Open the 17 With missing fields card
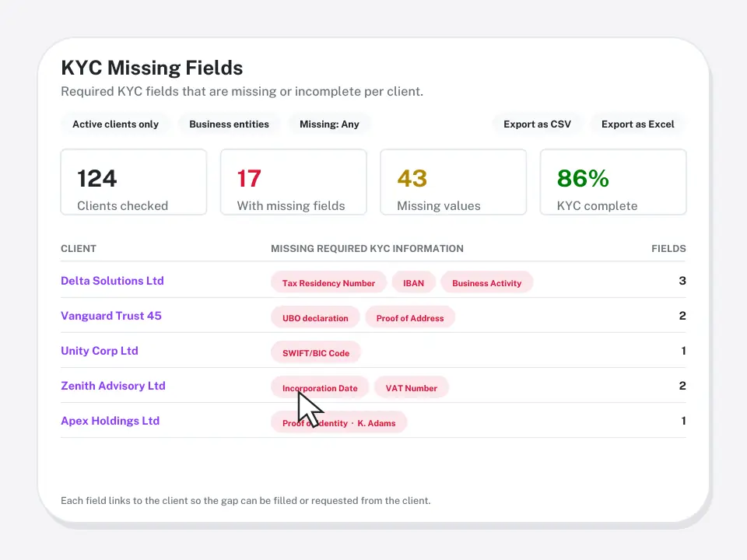 click(293, 182)
